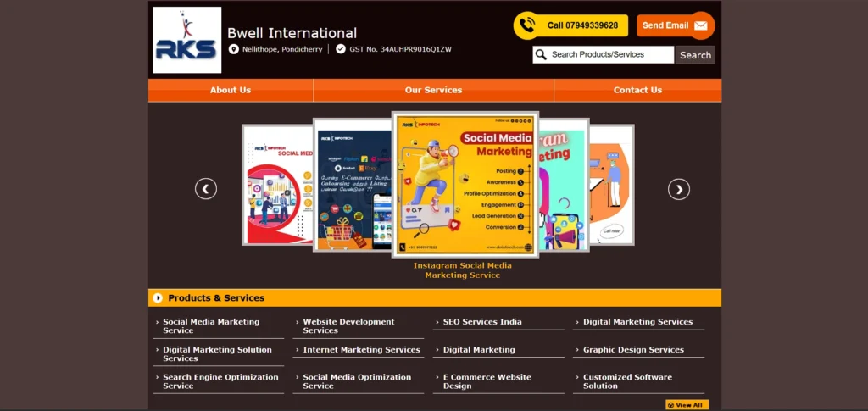Click the envelope icon on Send Email
The width and height of the screenshot is (868, 411).
coord(701,25)
